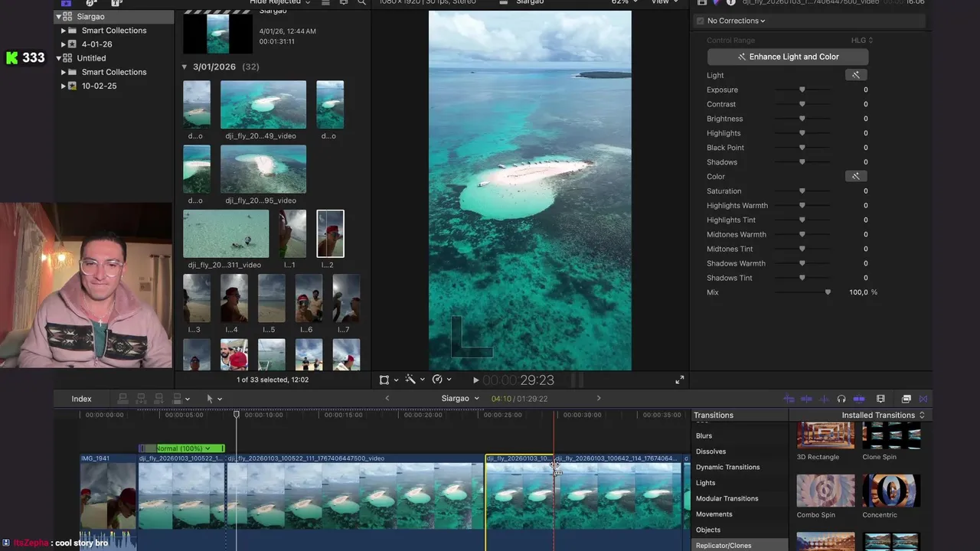This screenshot has width=980, height=551.
Task: Open the Control Range HLG dropdown
Action: pyautogui.click(x=861, y=41)
